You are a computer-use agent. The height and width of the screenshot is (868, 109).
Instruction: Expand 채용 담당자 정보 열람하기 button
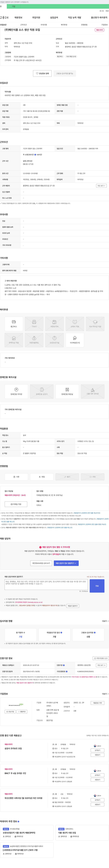66,563
